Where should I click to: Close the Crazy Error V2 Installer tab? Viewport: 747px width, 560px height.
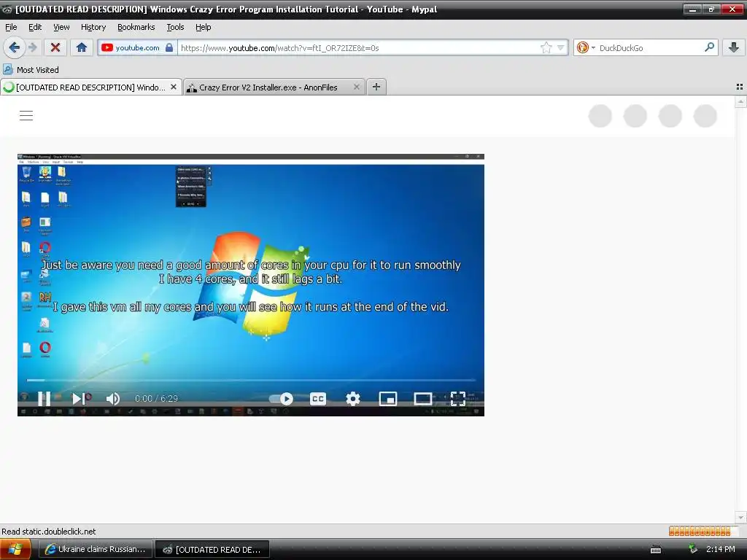(x=356, y=87)
